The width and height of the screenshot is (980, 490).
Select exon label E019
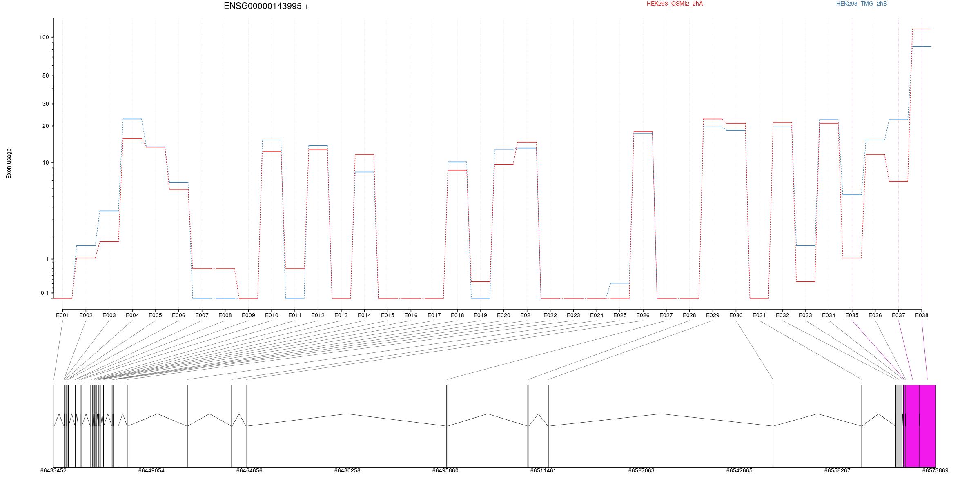click(480, 315)
